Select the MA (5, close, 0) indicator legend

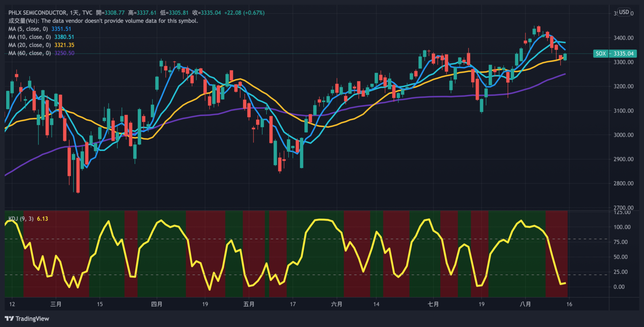coord(28,29)
